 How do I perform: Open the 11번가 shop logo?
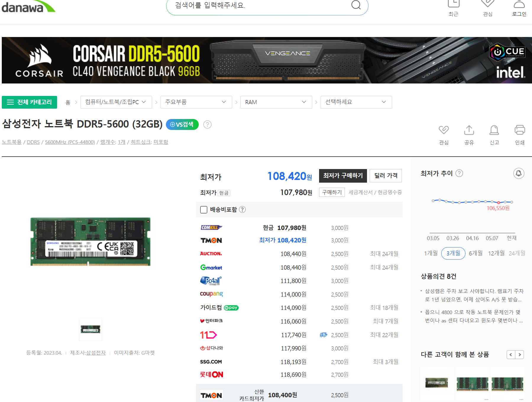[x=208, y=335]
